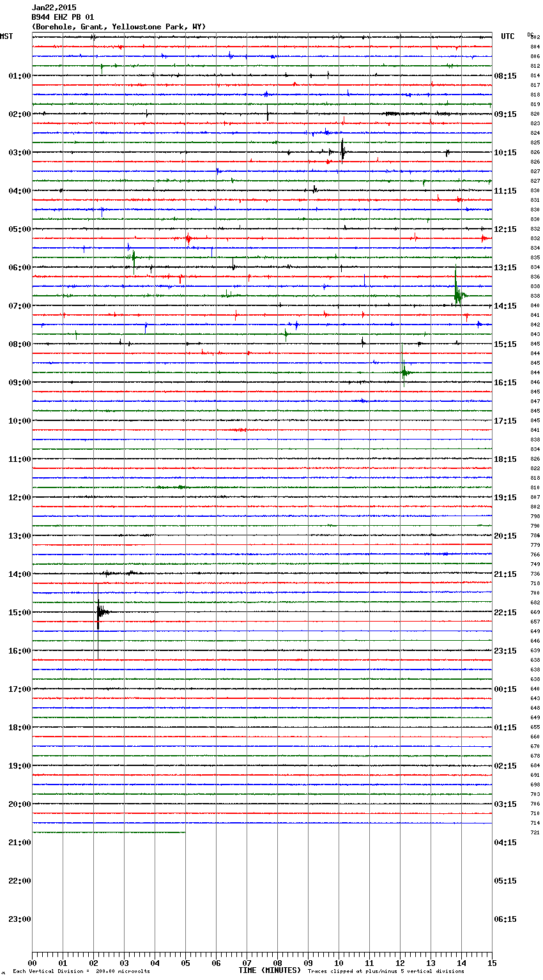Select the 09:00 MST time label
The height and width of the screenshot is (980, 543).
(19, 383)
